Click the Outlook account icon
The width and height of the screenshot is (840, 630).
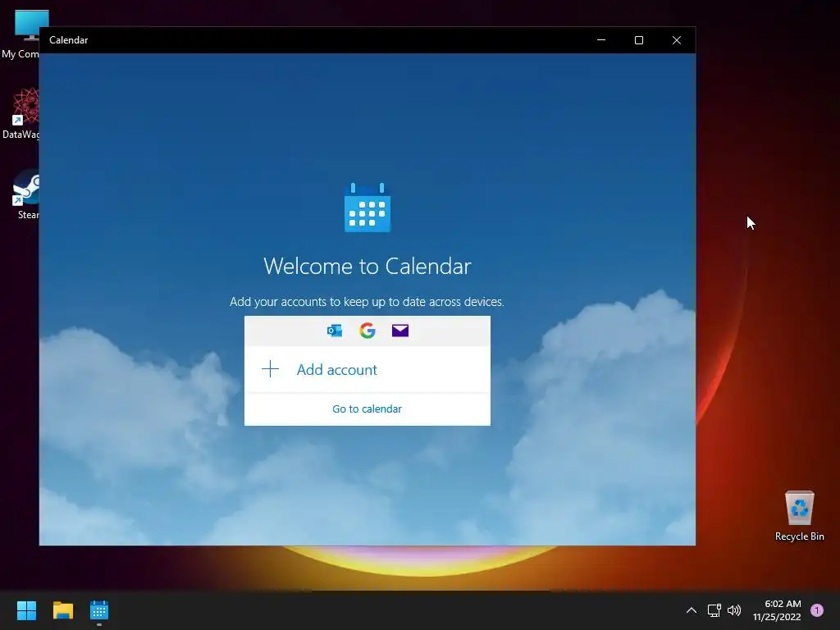(x=335, y=331)
